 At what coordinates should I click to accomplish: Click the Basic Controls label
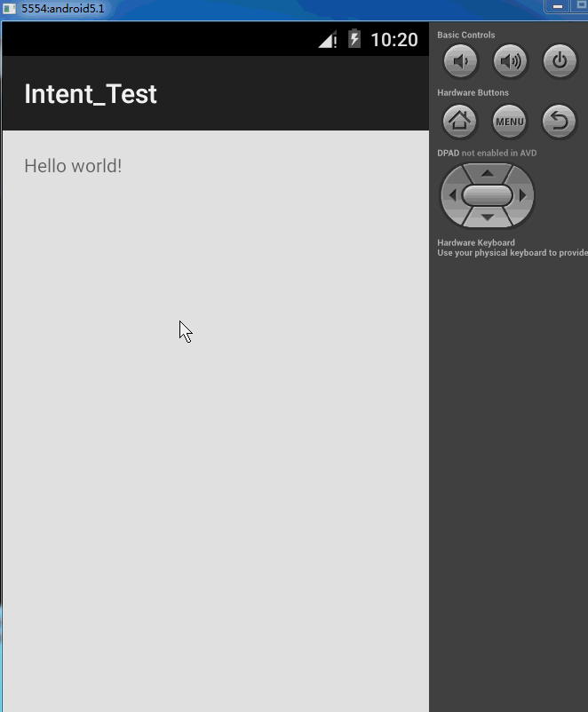[465, 35]
